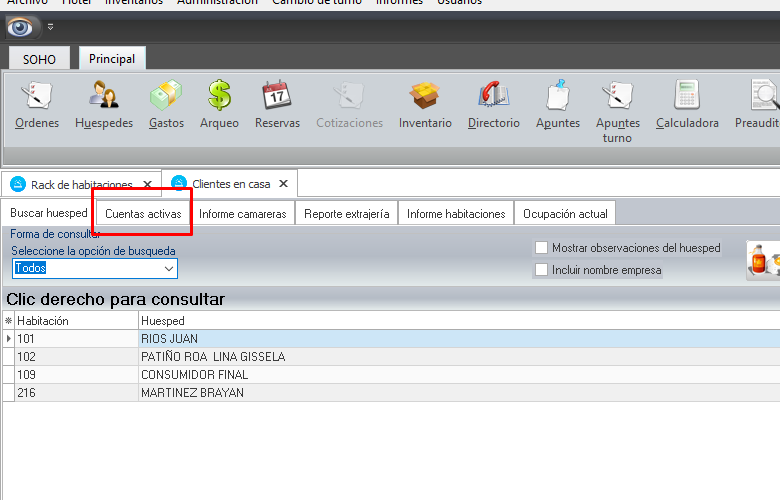Open the Ordenes toolbar icon

(37, 98)
